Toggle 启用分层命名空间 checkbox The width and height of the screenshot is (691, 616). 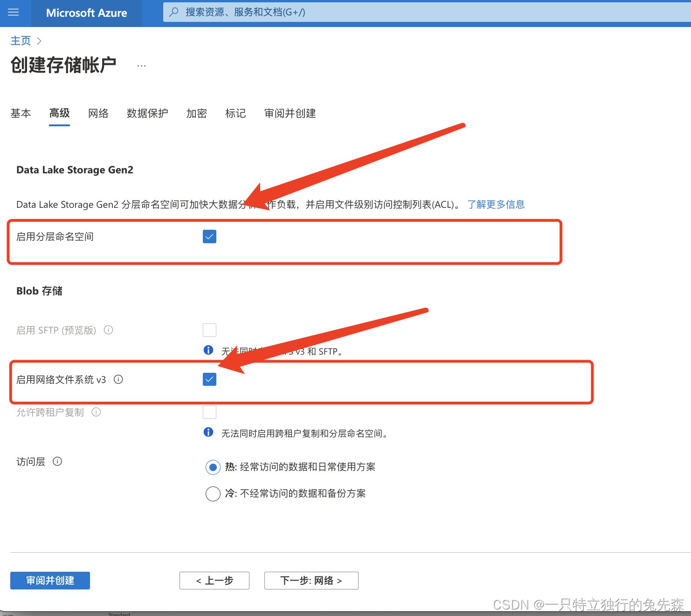coord(209,236)
